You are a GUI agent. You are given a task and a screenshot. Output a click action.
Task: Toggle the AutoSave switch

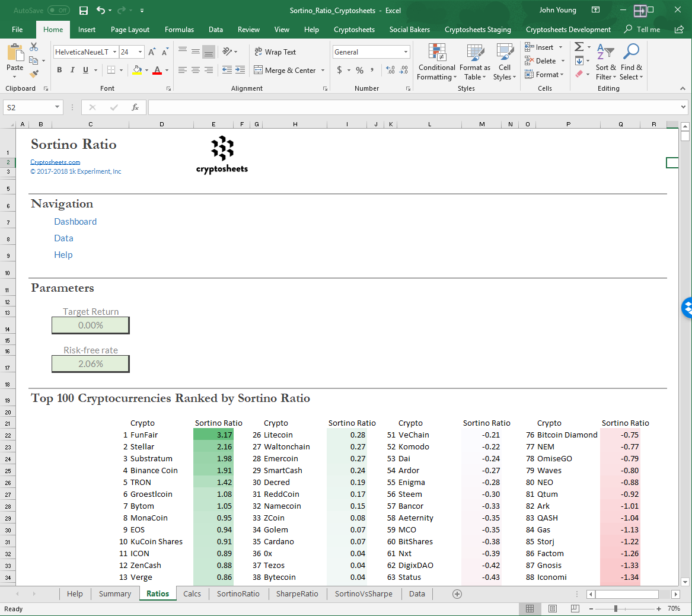pyautogui.click(x=58, y=11)
